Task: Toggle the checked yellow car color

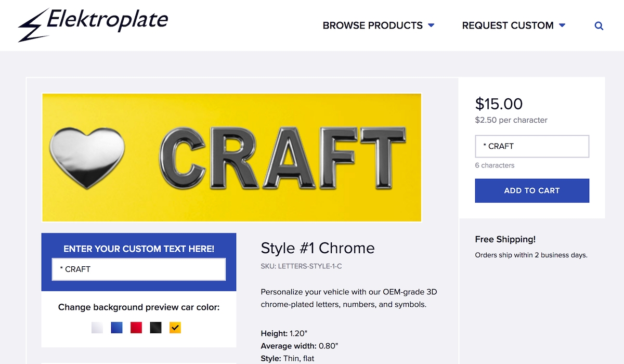Action: point(175,328)
